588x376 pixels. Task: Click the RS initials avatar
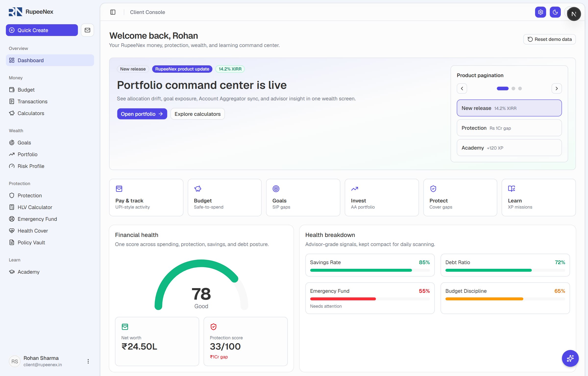click(x=15, y=361)
